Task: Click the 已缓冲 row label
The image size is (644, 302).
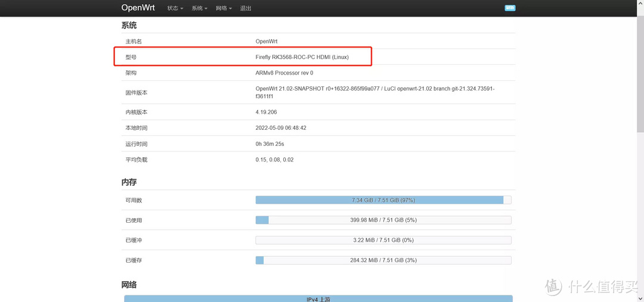Action: coord(134,240)
